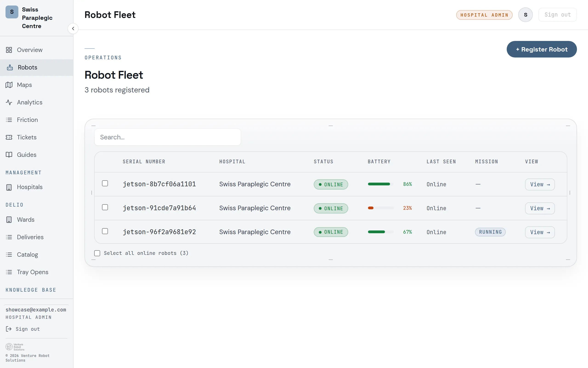Click the Serial Number column header
The height and width of the screenshot is (368, 588).
pos(144,162)
